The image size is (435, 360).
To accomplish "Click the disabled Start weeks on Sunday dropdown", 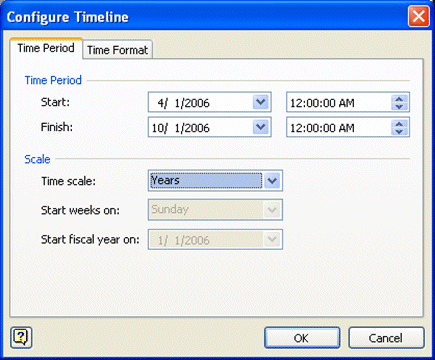I will tap(215, 210).
